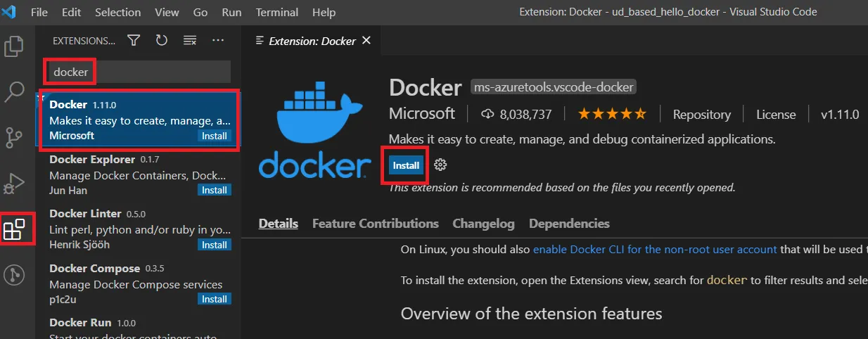868x339 pixels.
Task: Open the Repository link
Action: coord(701,114)
